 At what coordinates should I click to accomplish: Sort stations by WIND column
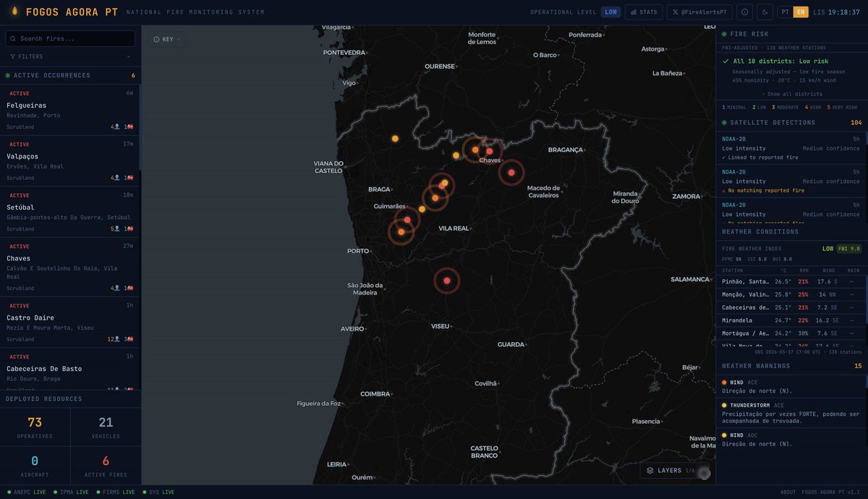[x=829, y=270]
